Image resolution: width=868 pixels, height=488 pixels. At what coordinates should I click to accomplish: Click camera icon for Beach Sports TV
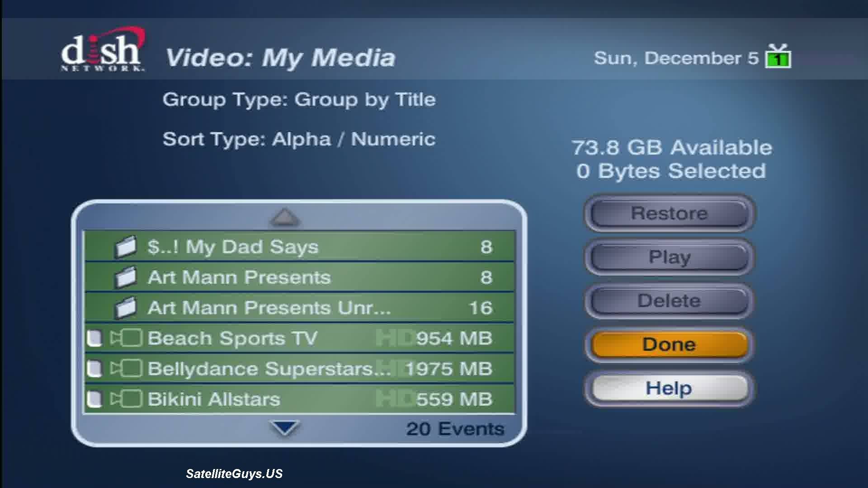point(127,338)
